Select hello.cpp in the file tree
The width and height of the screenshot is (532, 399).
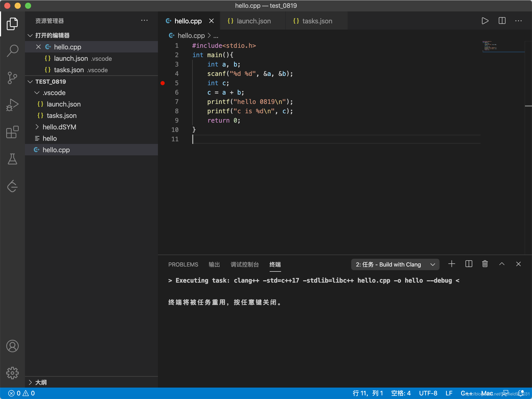pyautogui.click(x=91, y=150)
